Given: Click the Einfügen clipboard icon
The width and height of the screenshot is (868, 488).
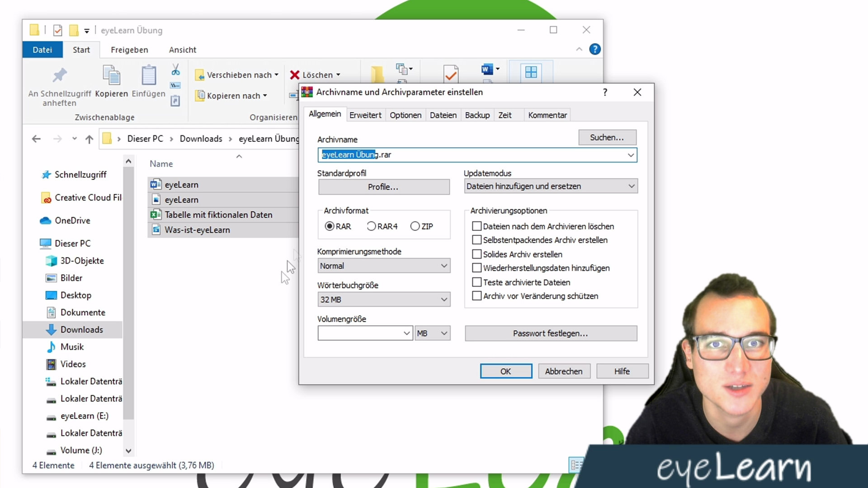Looking at the screenshot, I should [x=149, y=75].
